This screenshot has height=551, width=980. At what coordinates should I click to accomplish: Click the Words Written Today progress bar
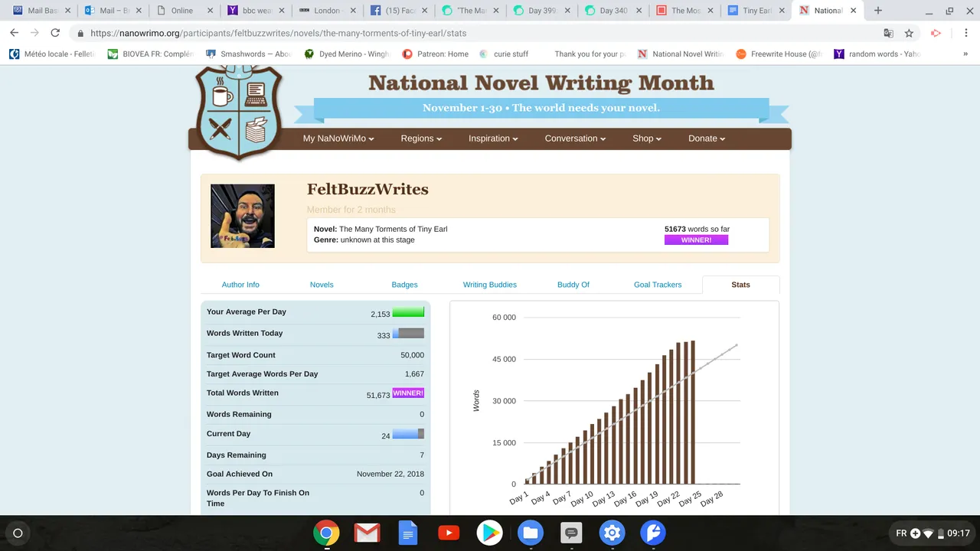pyautogui.click(x=408, y=334)
